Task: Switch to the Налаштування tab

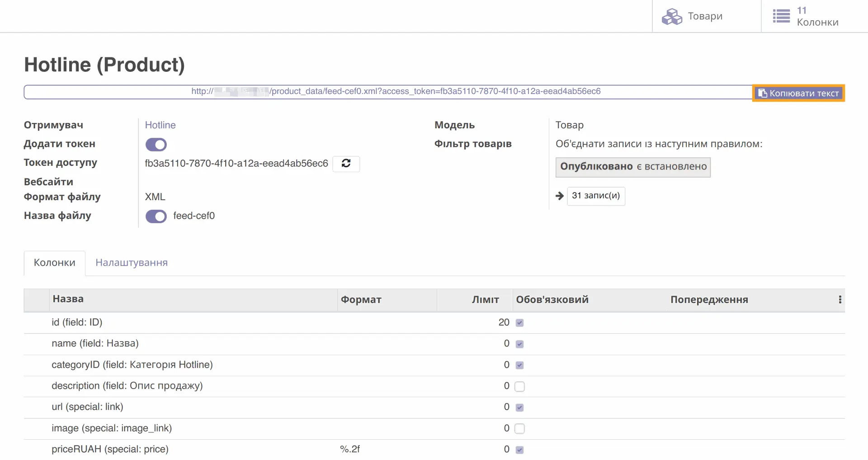Action: pyautogui.click(x=132, y=263)
